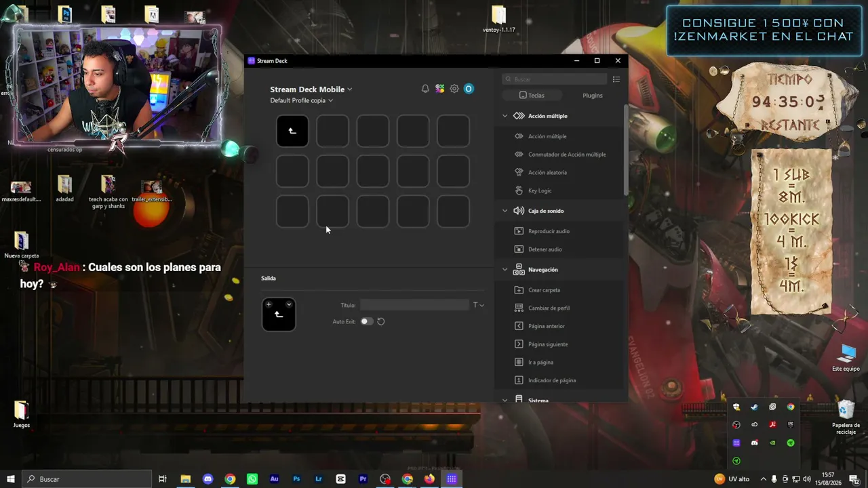The width and height of the screenshot is (868, 488).
Task: Open Lightroom from the taskbar
Action: click(319, 479)
